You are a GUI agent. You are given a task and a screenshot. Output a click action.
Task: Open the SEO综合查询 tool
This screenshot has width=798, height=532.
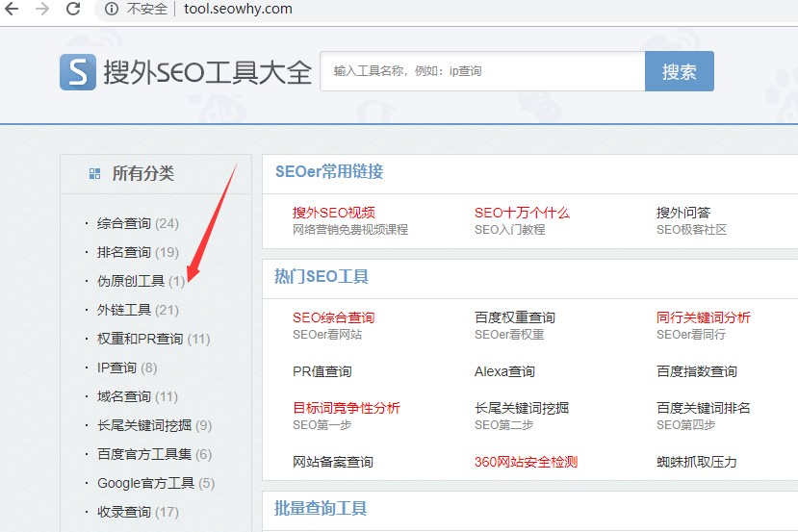(334, 317)
